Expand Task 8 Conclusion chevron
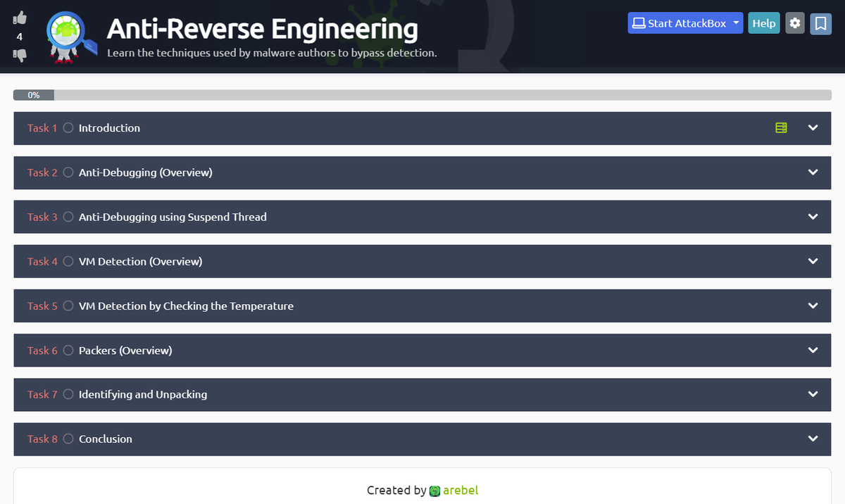This screenshot has height=504, width=845. [813, 439]
